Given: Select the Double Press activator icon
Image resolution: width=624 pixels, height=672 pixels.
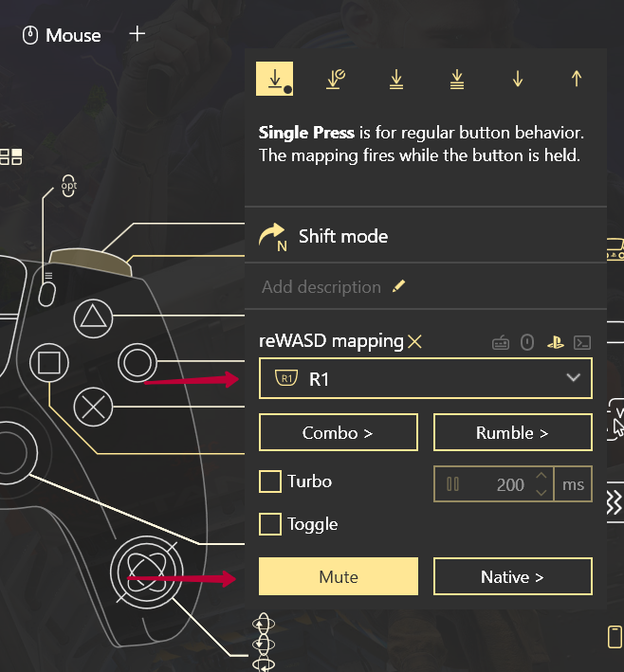Looking at the screenshot, I should click(396, 79).
